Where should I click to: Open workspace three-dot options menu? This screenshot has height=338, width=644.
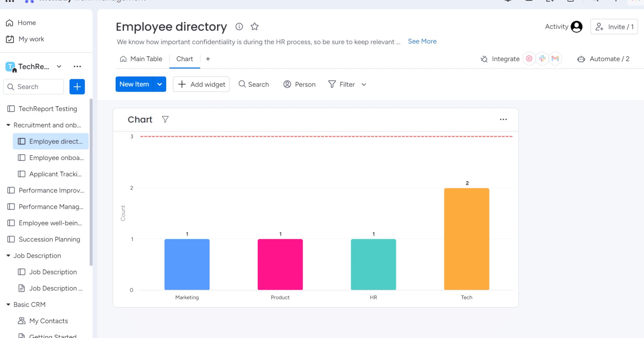coord(77,67)
